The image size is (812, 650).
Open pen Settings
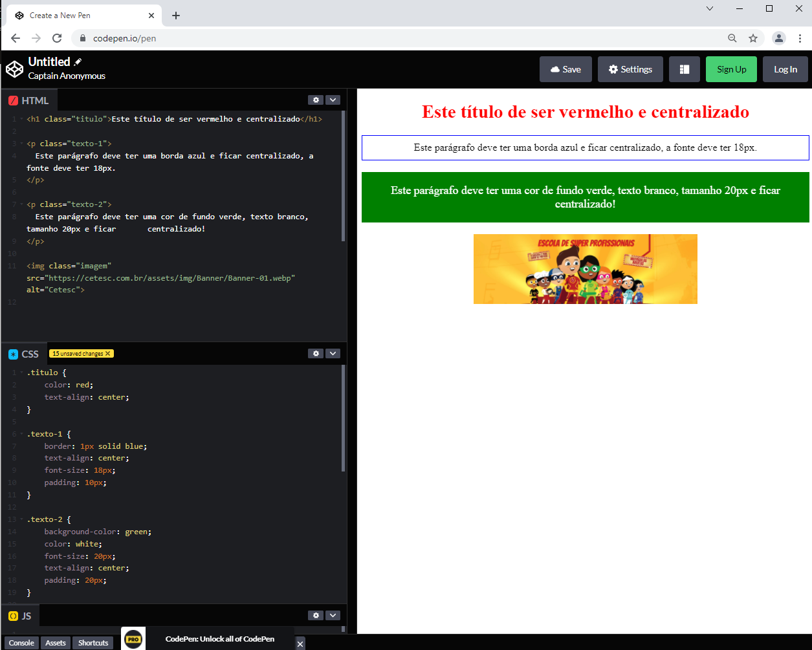(630, 69)
